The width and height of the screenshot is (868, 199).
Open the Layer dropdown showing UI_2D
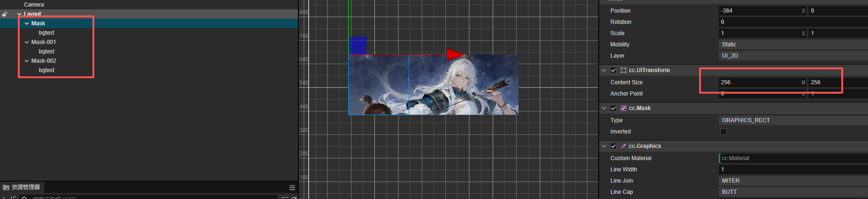pyautogui.click(x=793, y=56)
